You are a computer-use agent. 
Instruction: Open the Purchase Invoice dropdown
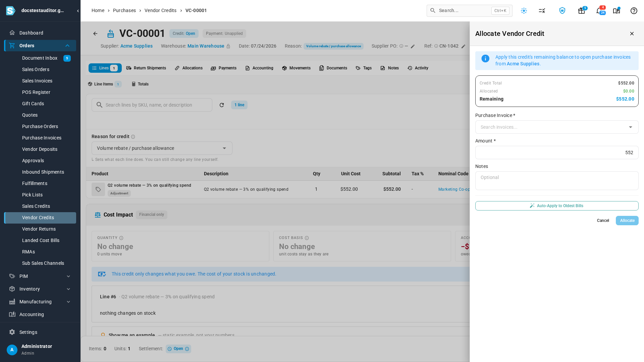click(x=557, y=127)
